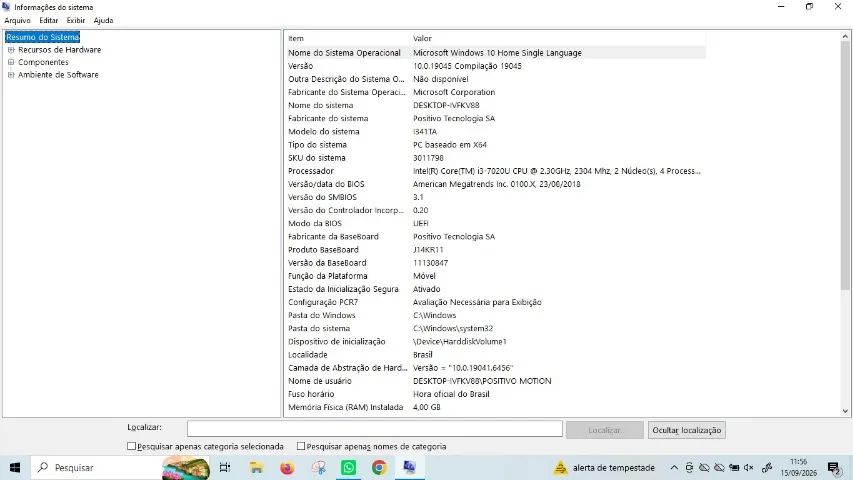
Task: Select the Nome do sistema row
Action: pyautogui.click(x=495, y=105)
